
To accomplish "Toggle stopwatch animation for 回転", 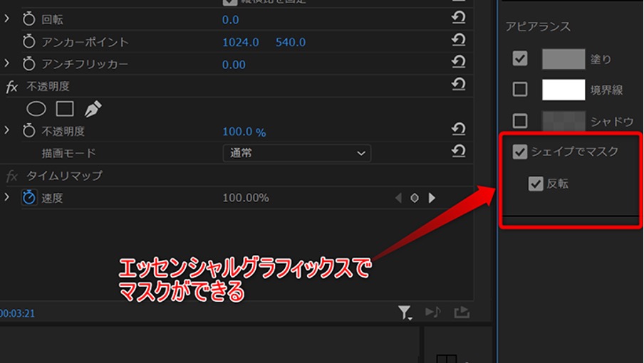I will pos(28,19).
